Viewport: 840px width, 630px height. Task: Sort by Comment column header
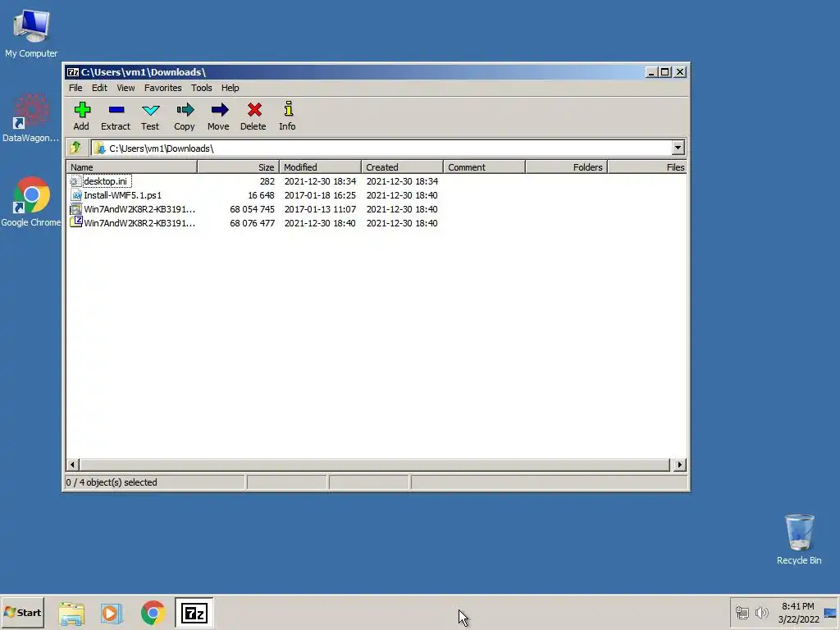tap(484, 167)
